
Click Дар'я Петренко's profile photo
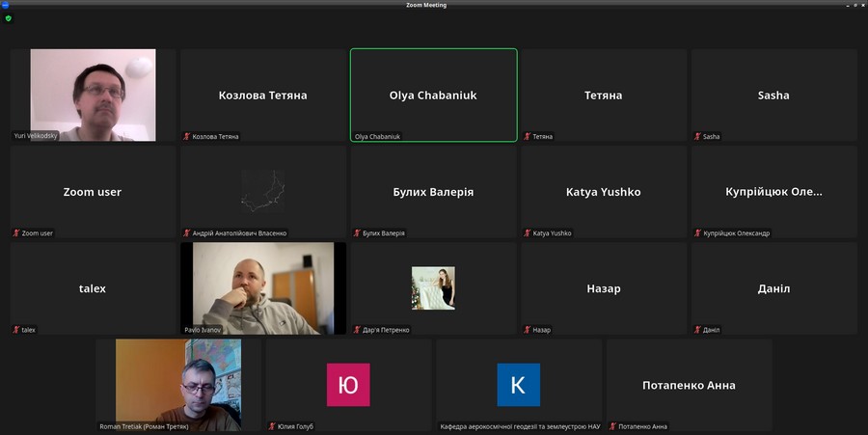click(x=433, y=287)
